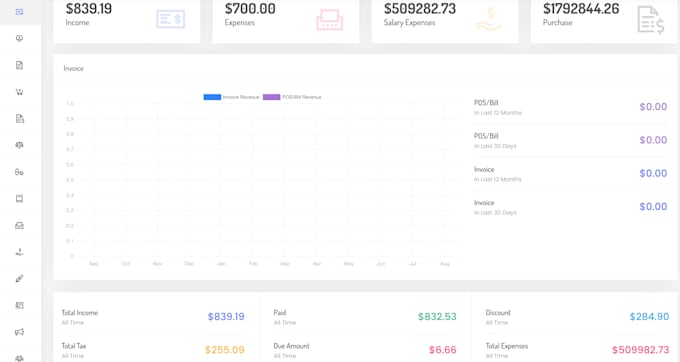Click the Salary Expenses card label

click(409, 23)
